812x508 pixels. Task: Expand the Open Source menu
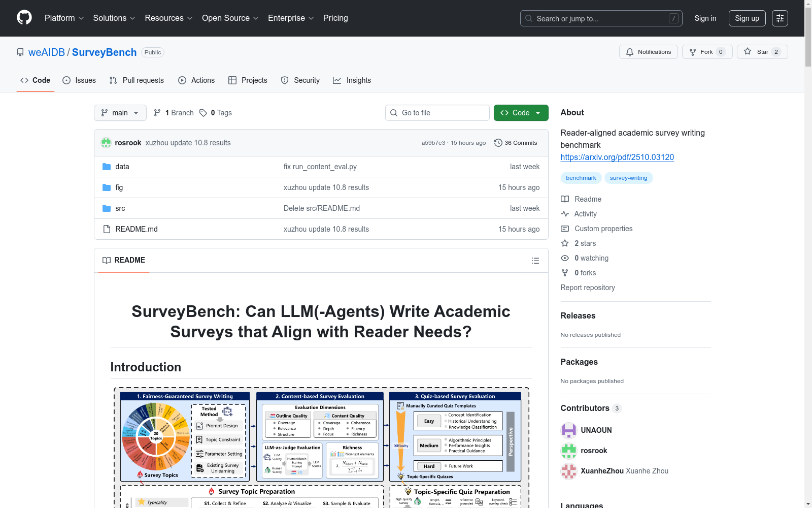click(x=230, y=18)
